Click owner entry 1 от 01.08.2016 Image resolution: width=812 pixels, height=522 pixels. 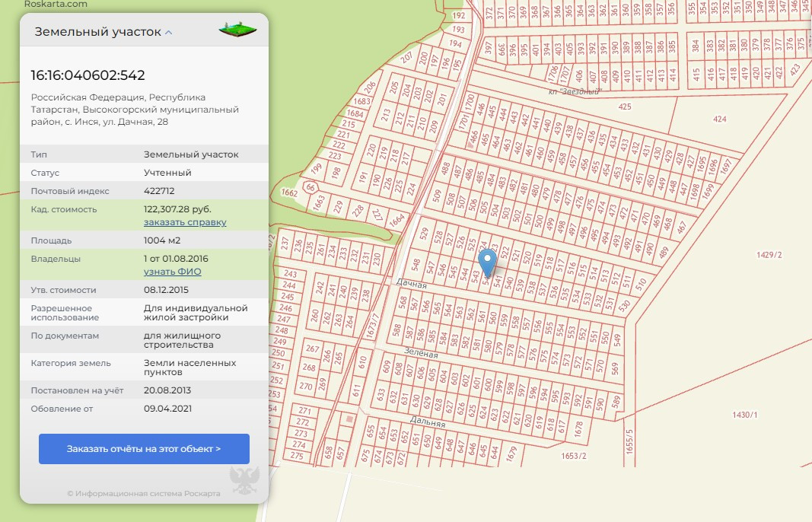coord(176,259)
